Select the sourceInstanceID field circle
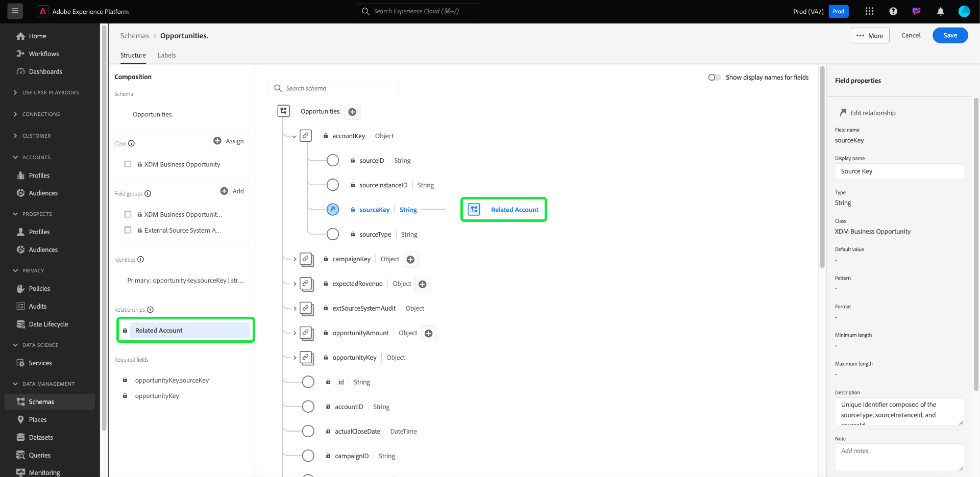Image resolution: width=980 pixels, height=477 pixels. (x=333, y=185)
